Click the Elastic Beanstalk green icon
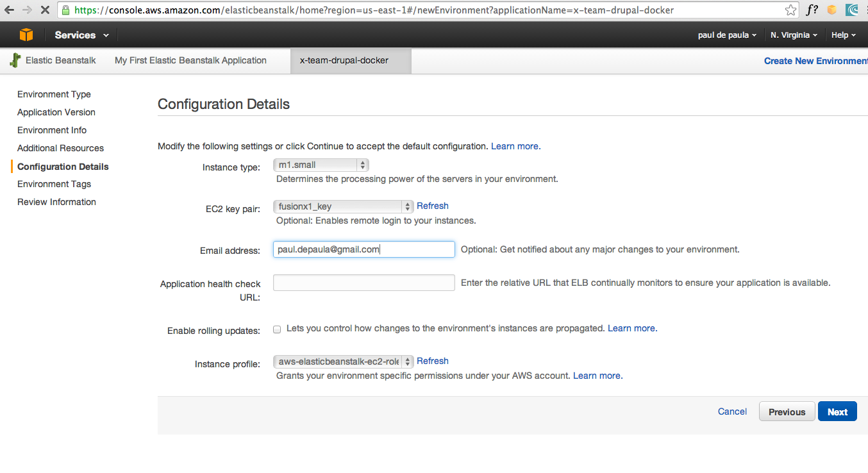Screen dimensions: 868x473 pos(15,60)
